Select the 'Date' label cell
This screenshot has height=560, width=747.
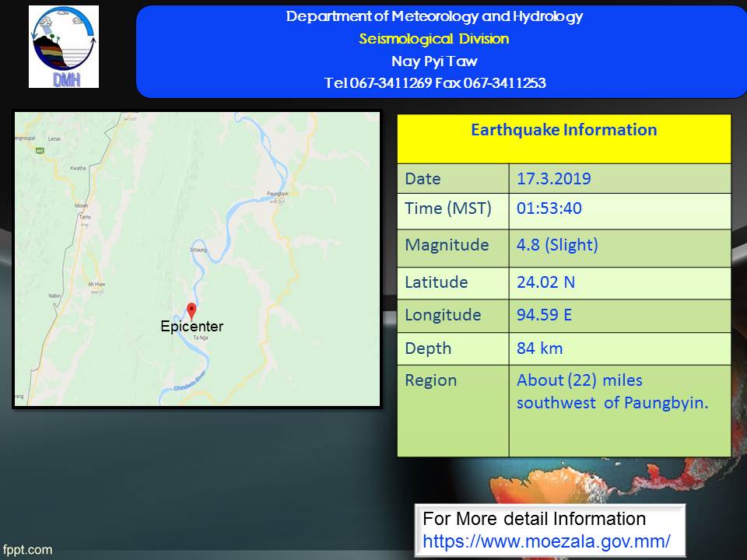[453, 179]
